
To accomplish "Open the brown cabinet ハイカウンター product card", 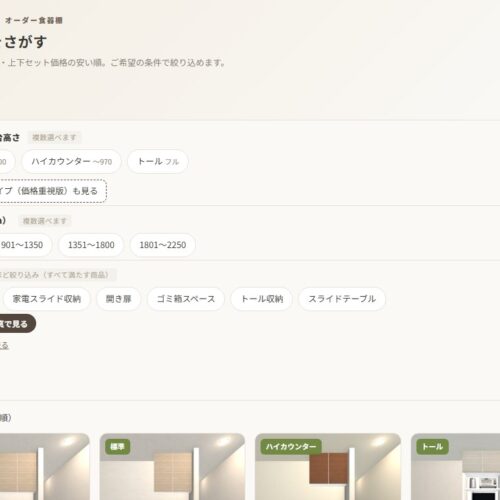I will 328,467.
